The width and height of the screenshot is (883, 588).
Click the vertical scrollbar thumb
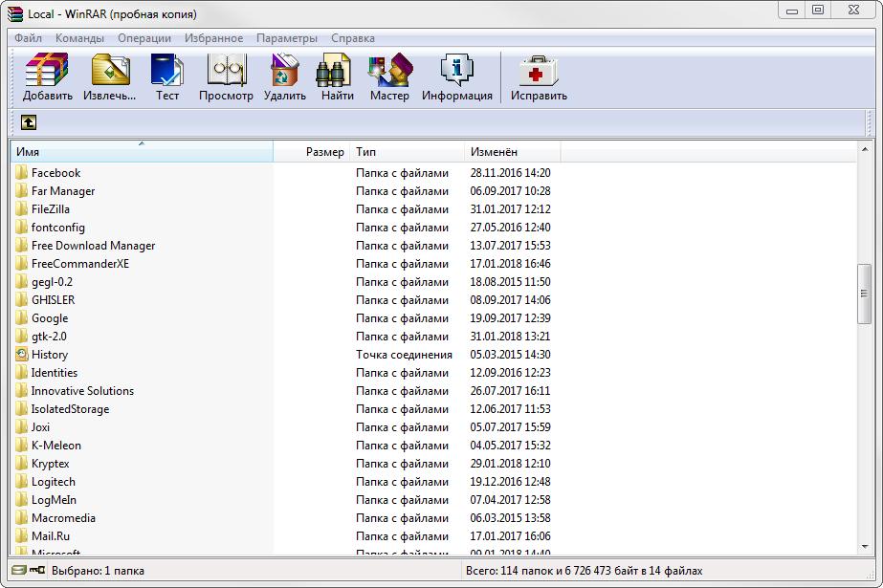click(865, 294)
